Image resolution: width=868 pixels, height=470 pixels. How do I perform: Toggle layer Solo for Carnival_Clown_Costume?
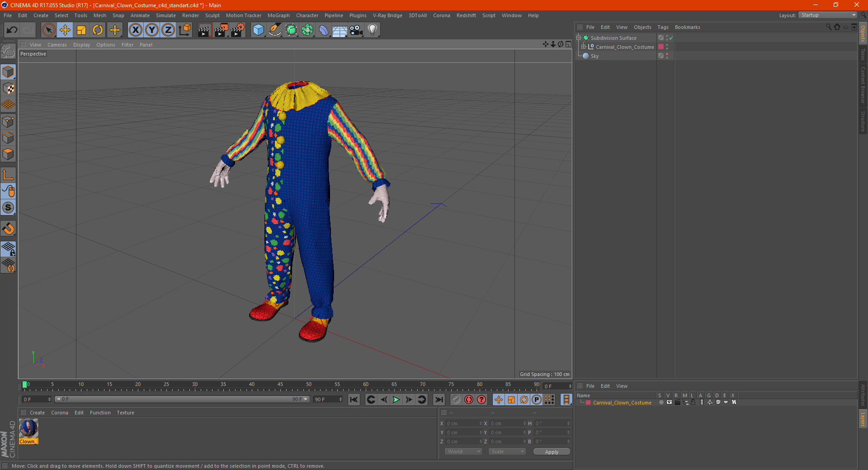pyautogui.click(x=661, y=402)
